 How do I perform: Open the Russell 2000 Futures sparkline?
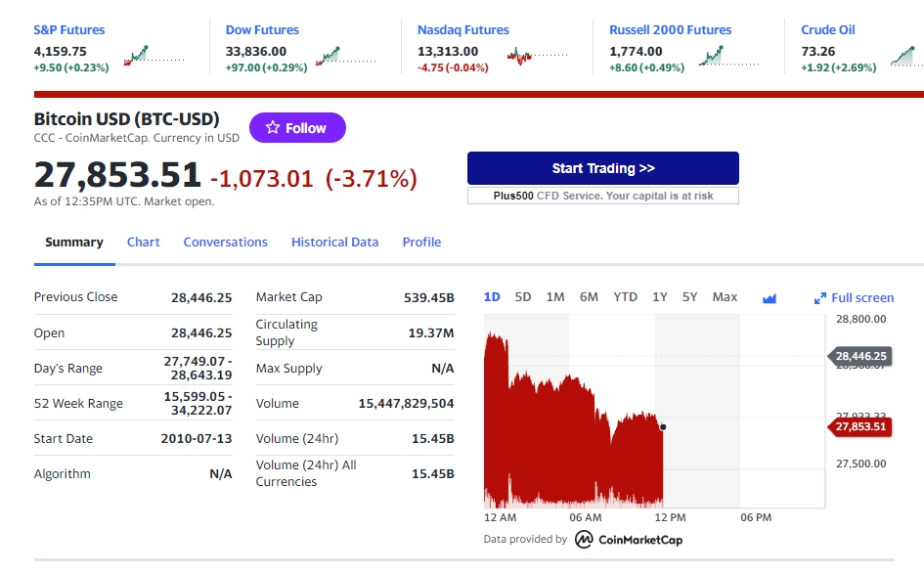pos(729,56)
